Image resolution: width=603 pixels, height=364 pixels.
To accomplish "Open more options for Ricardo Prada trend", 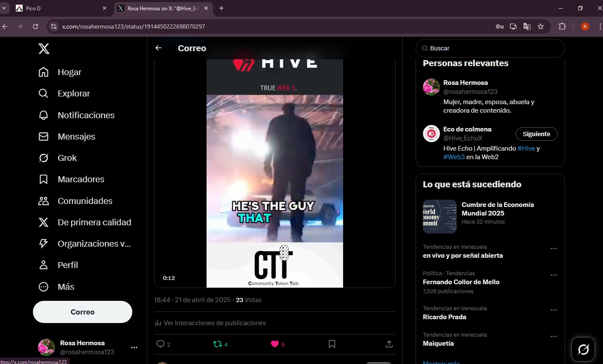I will [x=553, y=310].
